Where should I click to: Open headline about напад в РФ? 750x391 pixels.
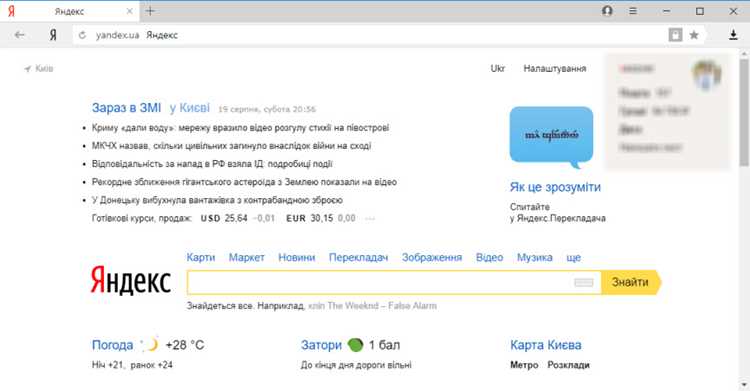pyautogui.click(x=212, y=164)
